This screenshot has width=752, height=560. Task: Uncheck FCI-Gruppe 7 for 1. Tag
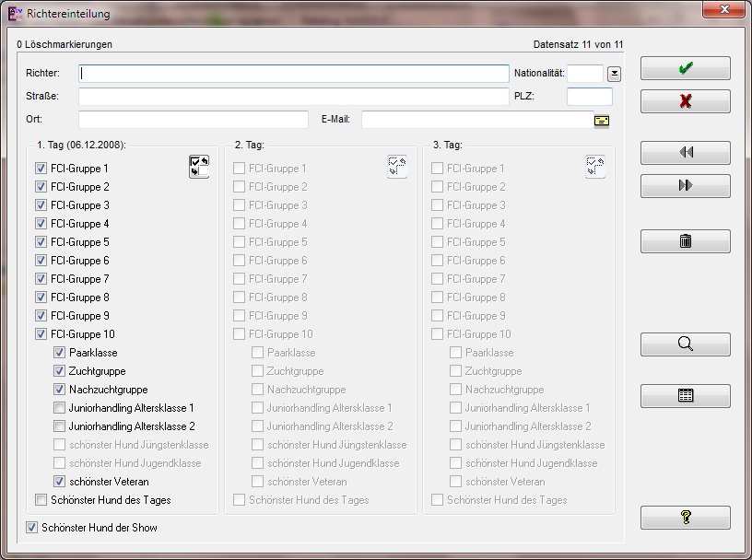[41, 278]
